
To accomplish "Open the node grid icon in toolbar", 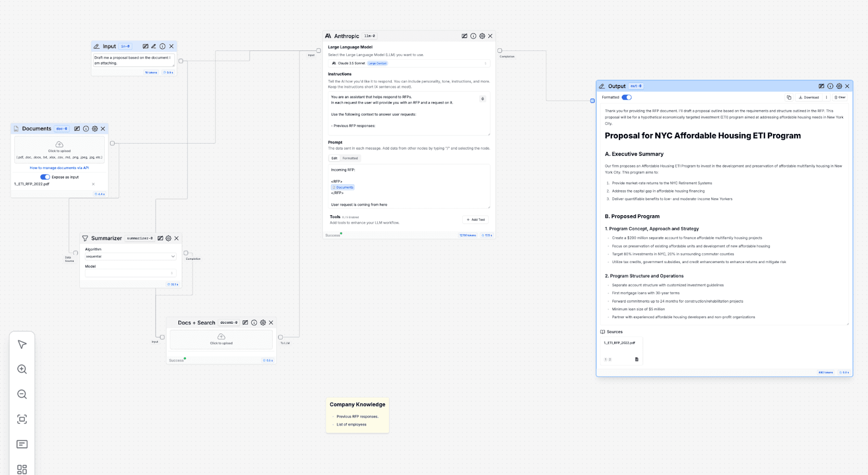I will (x=22, y=469).
